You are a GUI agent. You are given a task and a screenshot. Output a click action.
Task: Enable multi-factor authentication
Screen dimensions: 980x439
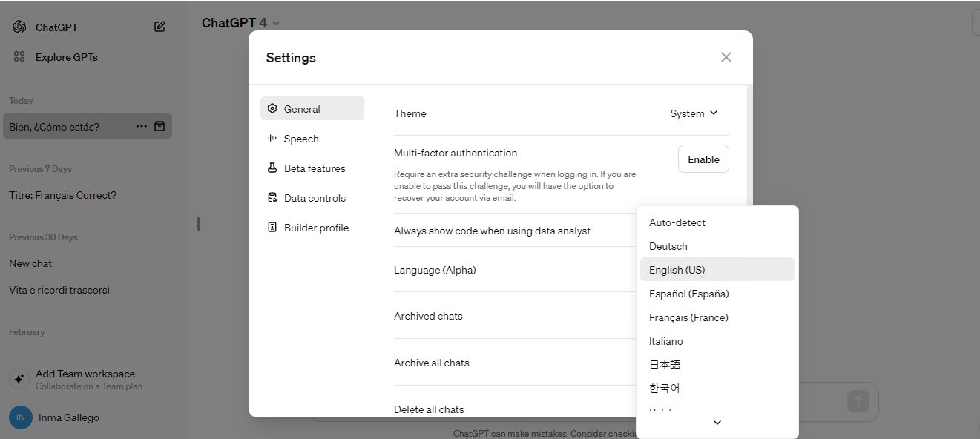703,159
